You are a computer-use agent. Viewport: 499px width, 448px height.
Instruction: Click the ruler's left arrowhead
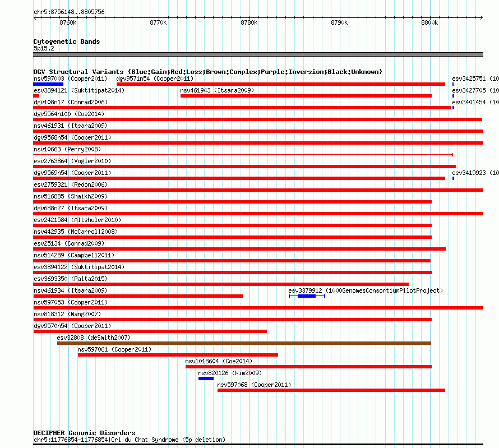35,18
